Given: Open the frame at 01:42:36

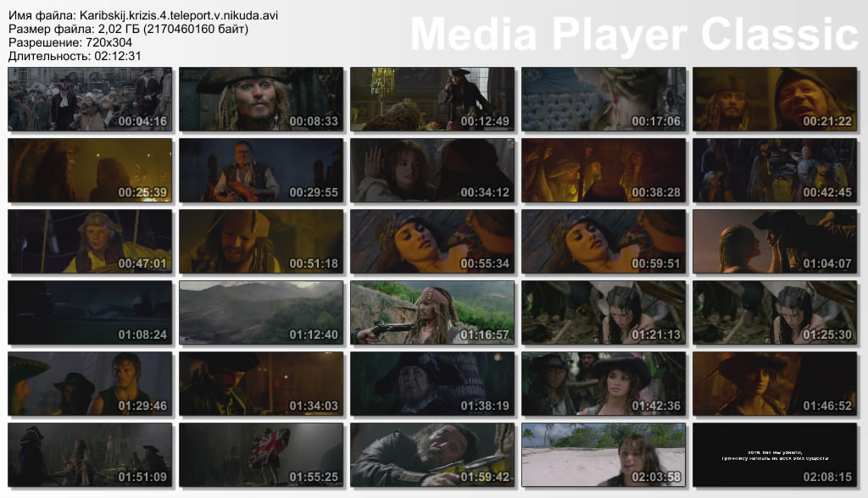Looking at the screenshot, I should pyautogui.click(x=604, y=384).
